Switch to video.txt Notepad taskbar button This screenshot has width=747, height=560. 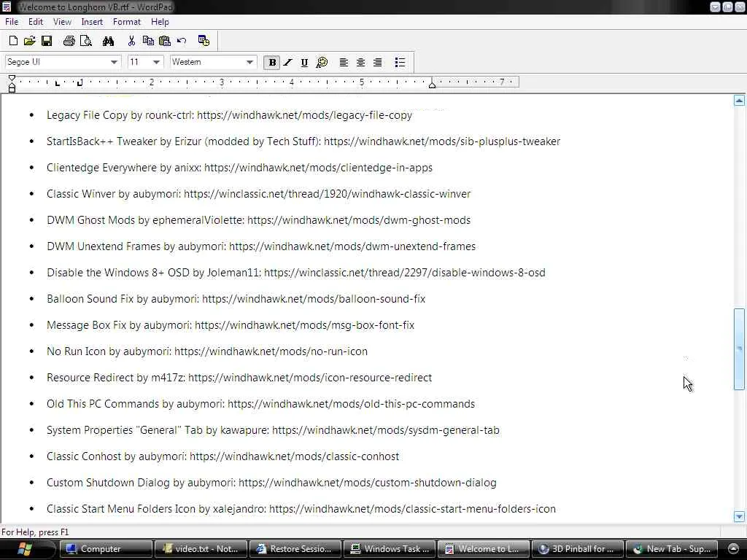[201, 549]
